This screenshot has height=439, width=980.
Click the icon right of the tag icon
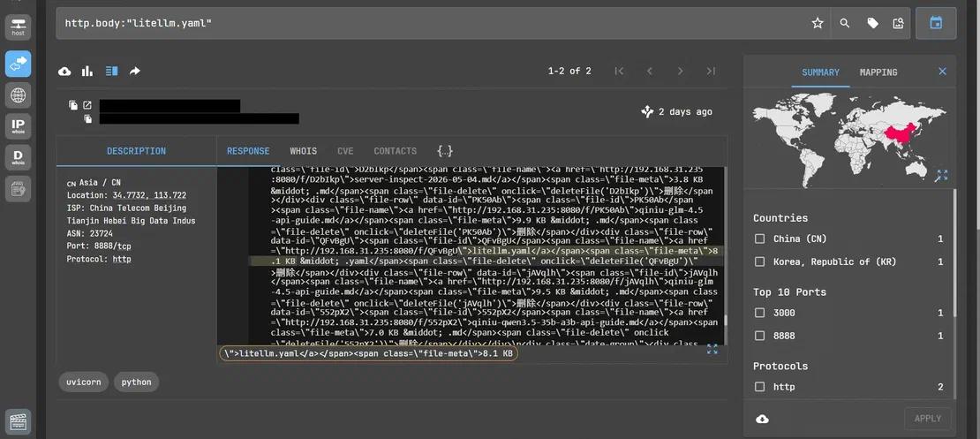pos(899,23)
